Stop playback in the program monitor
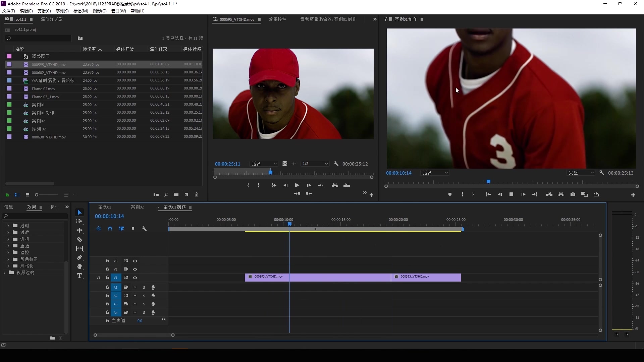Image resolution: width=644 pixels, height=362 pixels. [x=511, y=194]
